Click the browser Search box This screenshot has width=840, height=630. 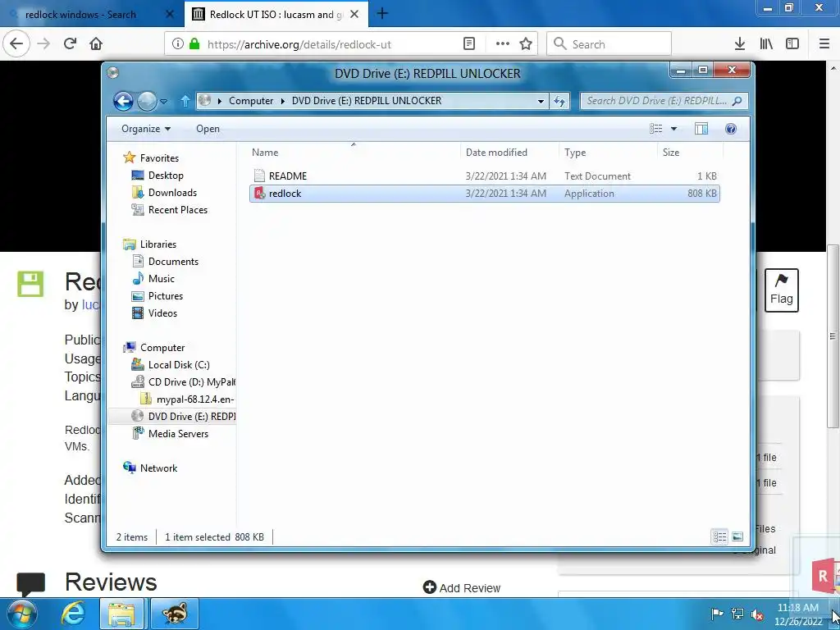click(x=609, y=44)
